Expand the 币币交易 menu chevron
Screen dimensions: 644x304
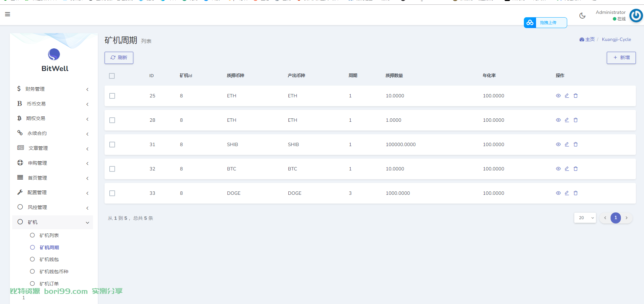click(x=87, y=104)
